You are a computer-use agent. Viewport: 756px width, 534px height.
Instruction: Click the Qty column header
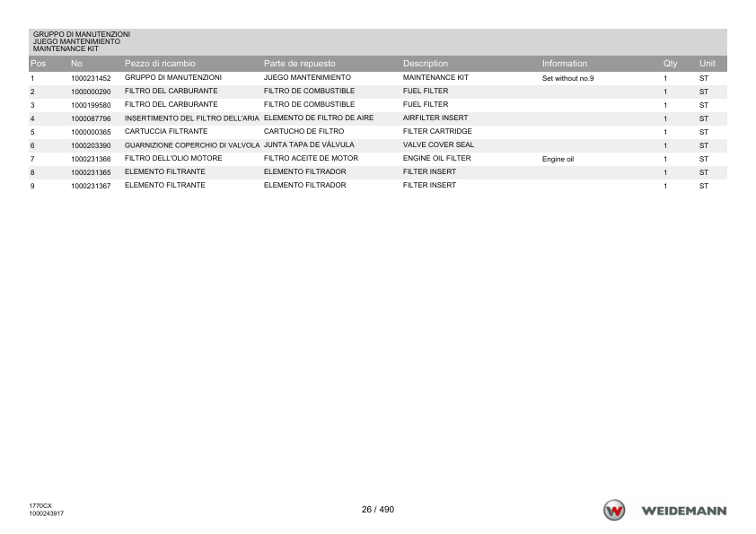pyautogui.click(x=670, y=63)
